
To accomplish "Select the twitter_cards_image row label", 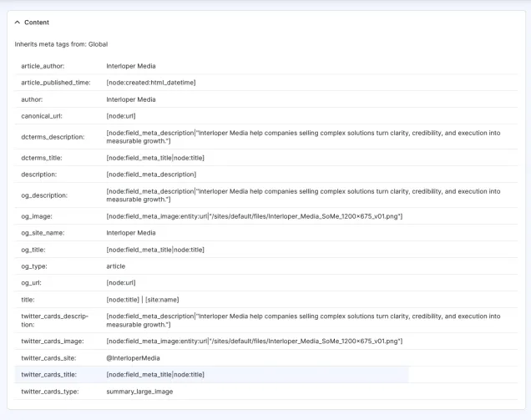I will point(53,342).
